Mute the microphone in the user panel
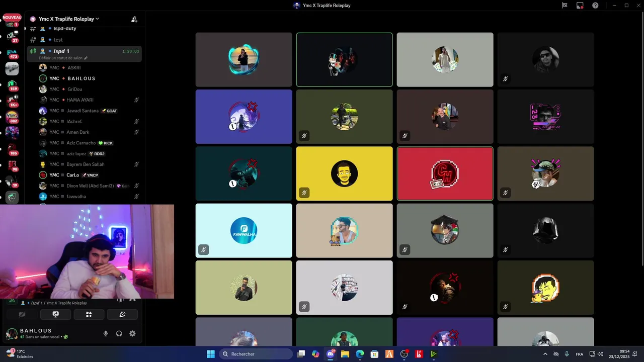644x362 pixels. [106, 333]
